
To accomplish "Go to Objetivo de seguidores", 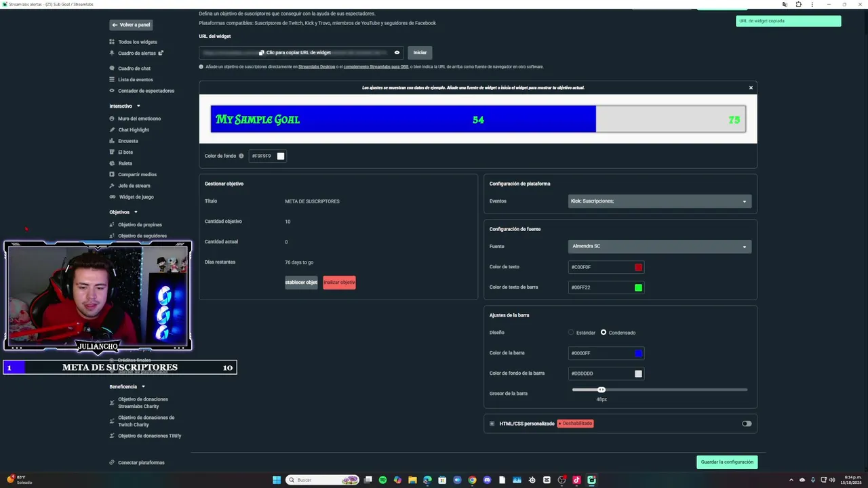I will click(142, 236).
